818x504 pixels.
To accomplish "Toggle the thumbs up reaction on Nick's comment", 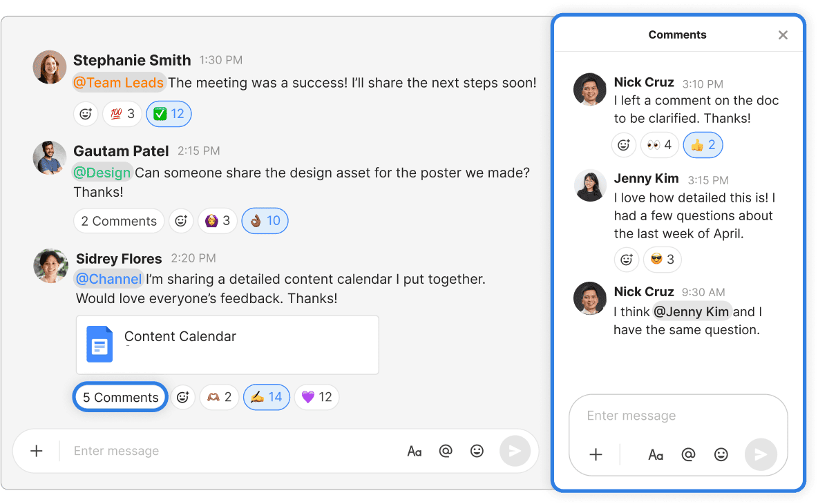I will (x=703, y=145).
